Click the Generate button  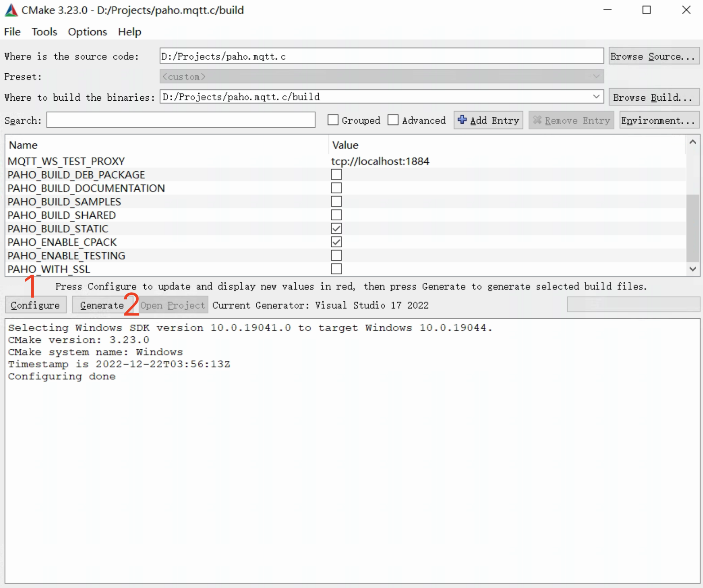point(102,305)
